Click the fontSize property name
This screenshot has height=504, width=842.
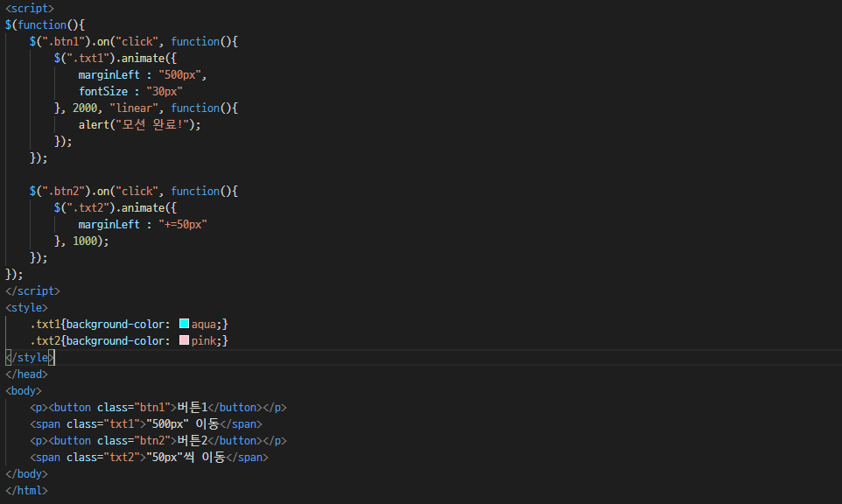point(103,91)
